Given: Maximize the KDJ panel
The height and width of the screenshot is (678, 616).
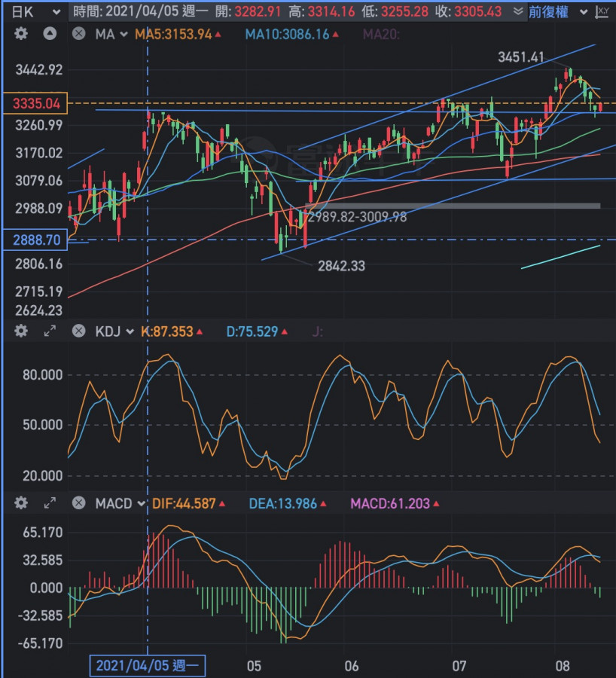Looking at the screenshot, I should click(50, 331).
